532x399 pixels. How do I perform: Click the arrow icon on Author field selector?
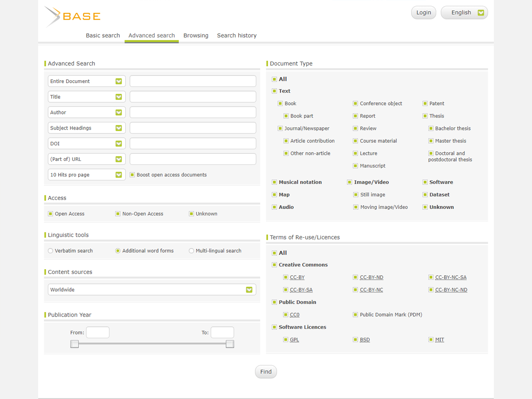tap(118, 113)
